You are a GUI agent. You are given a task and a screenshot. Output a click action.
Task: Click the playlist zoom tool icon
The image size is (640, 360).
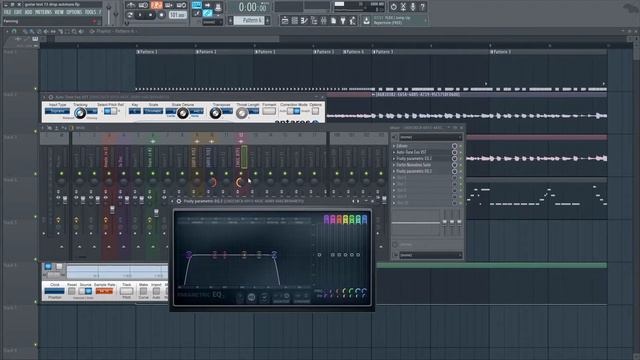pyautogui.click(x=74, y=31)
